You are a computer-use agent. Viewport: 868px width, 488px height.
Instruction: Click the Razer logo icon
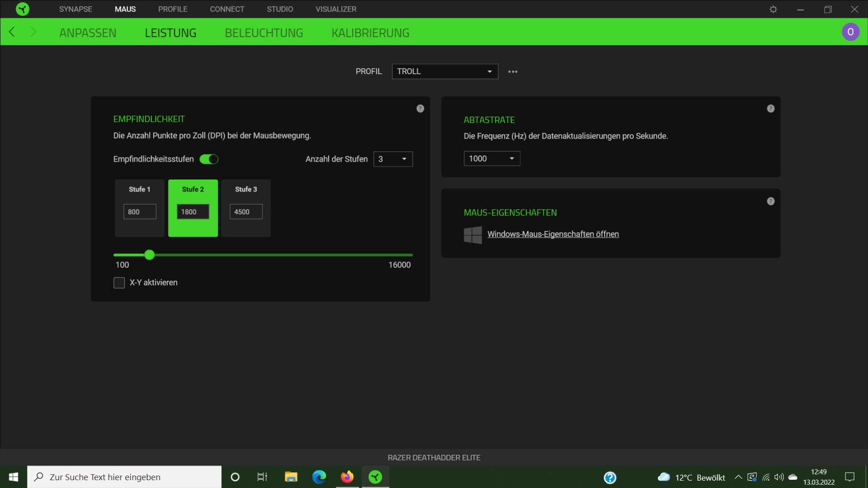22,9
